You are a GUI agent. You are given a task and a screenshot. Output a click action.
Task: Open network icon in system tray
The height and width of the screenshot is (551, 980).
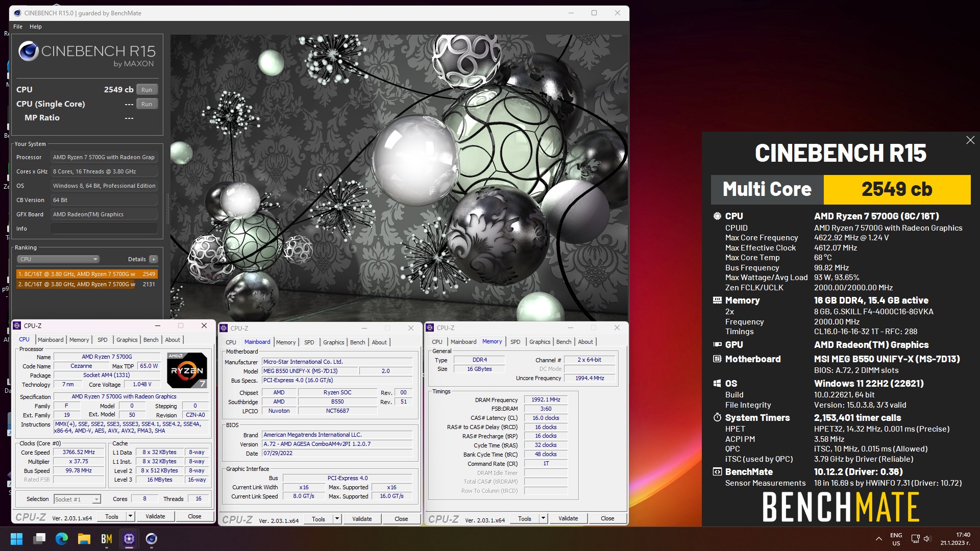(x=915, y=539)
